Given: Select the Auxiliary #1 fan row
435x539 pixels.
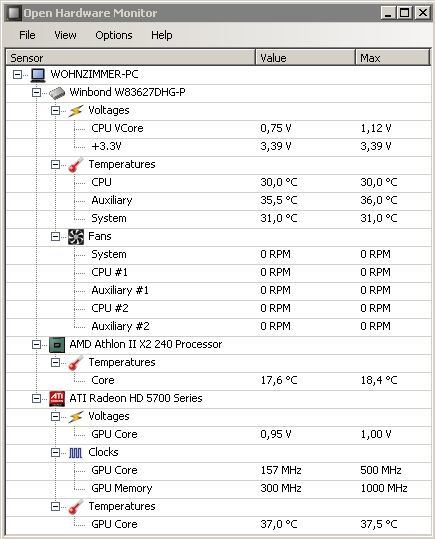Looking at the screenshot, I should pos(218,290).
